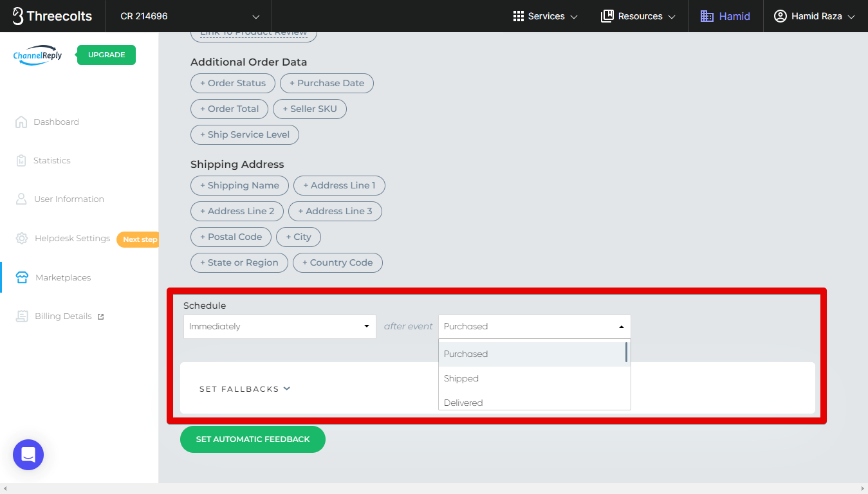Insert the Purchase Date tag
Viewport: 868px width, 494px height.
327,83
